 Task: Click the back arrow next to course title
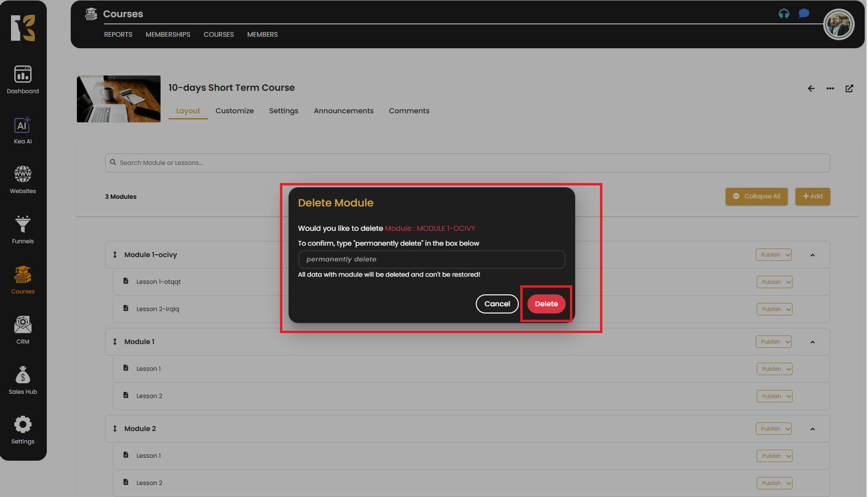tap(811, 88)
